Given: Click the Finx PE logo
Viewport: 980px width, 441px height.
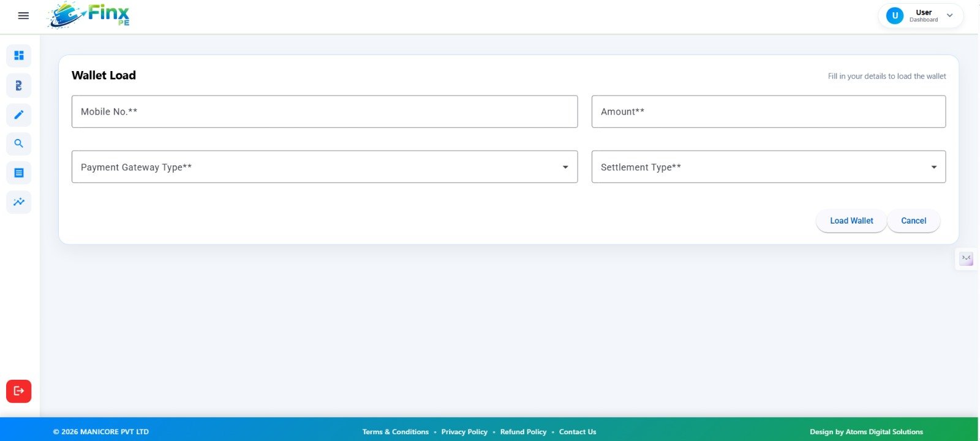Looking at the screenshot, I should click(x=89, y=15).
